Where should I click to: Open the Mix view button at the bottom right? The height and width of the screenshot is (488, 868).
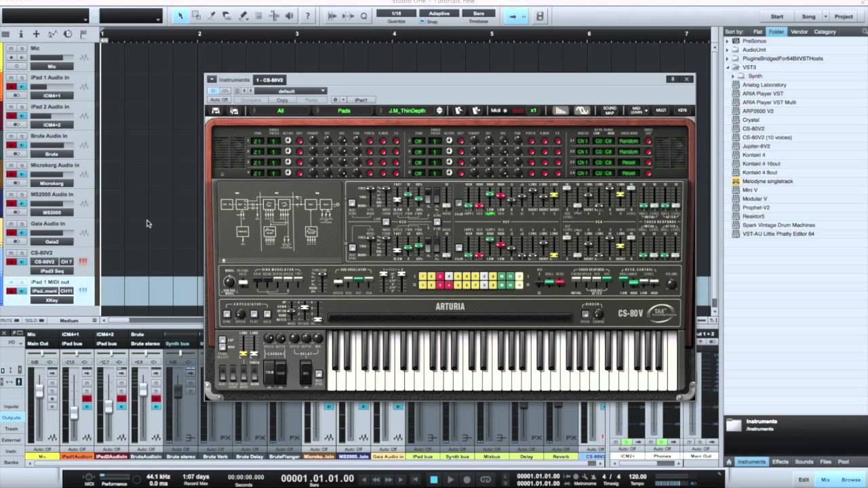click(825, 479)
